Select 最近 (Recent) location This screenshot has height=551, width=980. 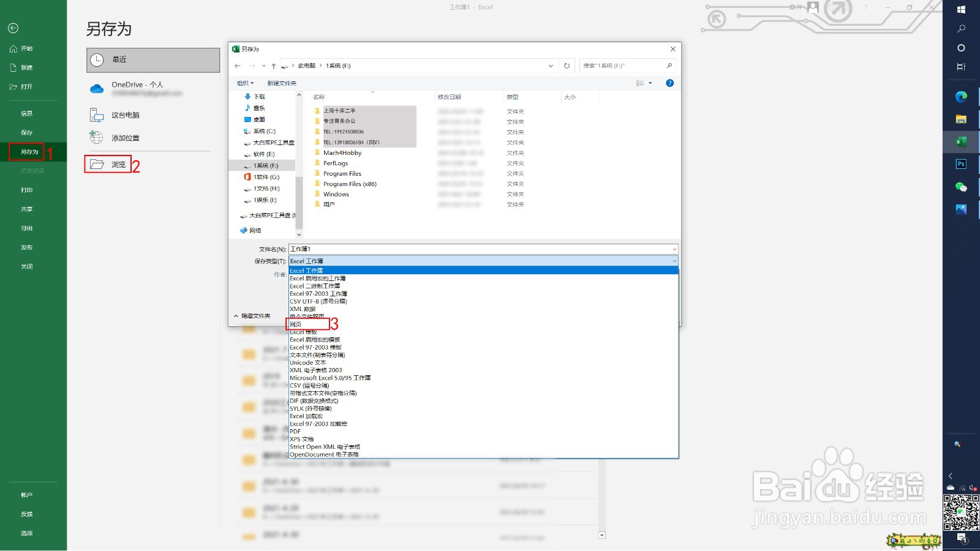click(x=153, y=60)
